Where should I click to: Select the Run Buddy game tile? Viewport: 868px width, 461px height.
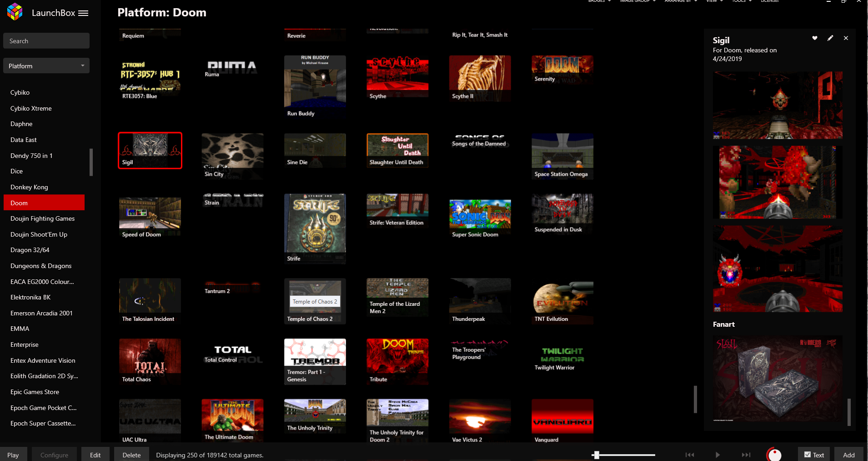pos(315,87)
